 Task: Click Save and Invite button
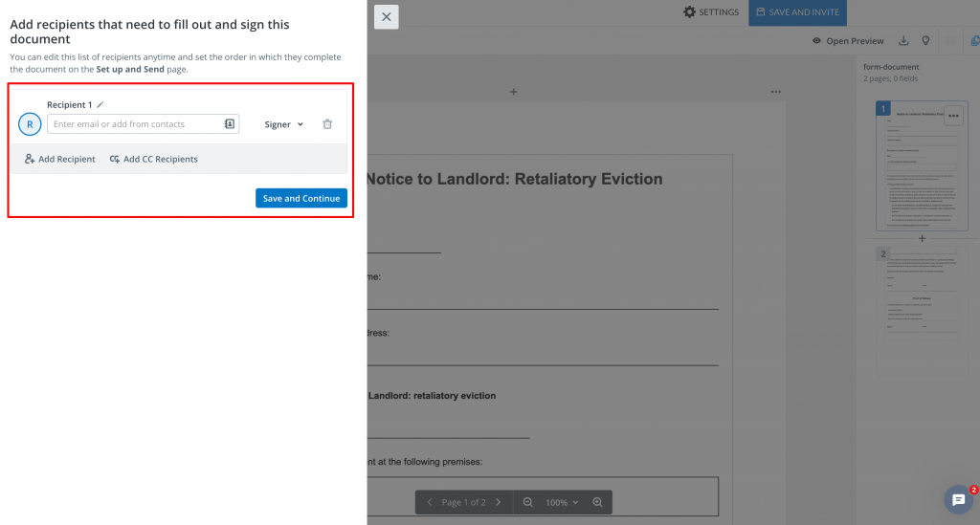[797, 12]
